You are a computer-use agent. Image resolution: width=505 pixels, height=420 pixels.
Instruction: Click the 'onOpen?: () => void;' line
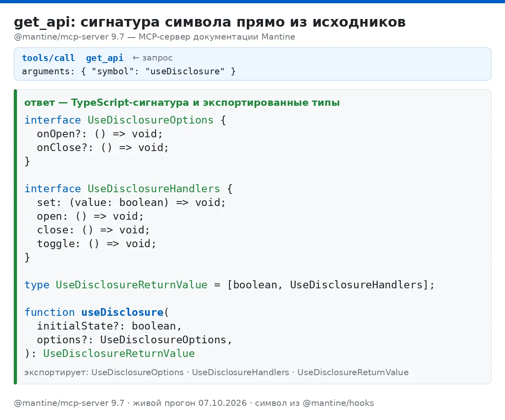100,134
